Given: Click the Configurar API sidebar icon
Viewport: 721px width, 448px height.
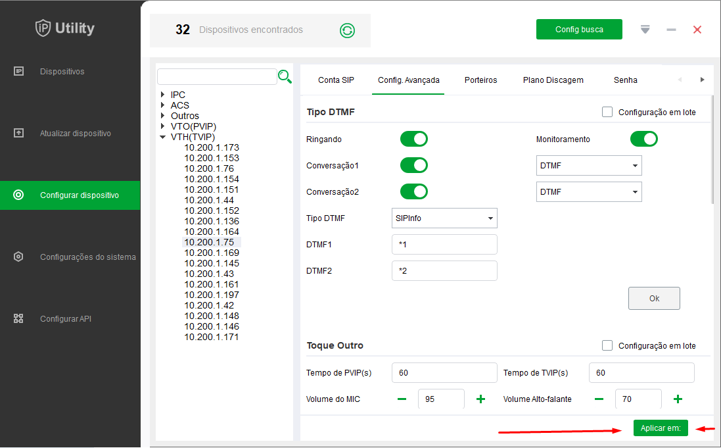Looking at the screenshot, I should [18, 318].
